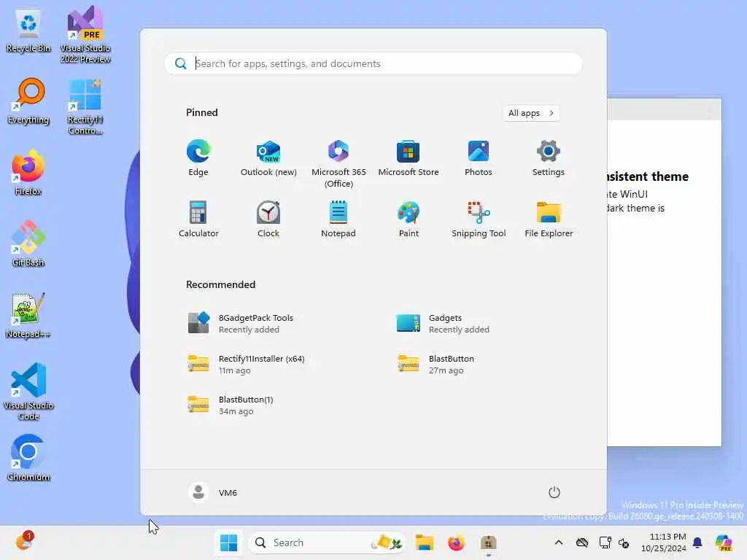Open the clock showing 11:13 PM

click(664, 542)
